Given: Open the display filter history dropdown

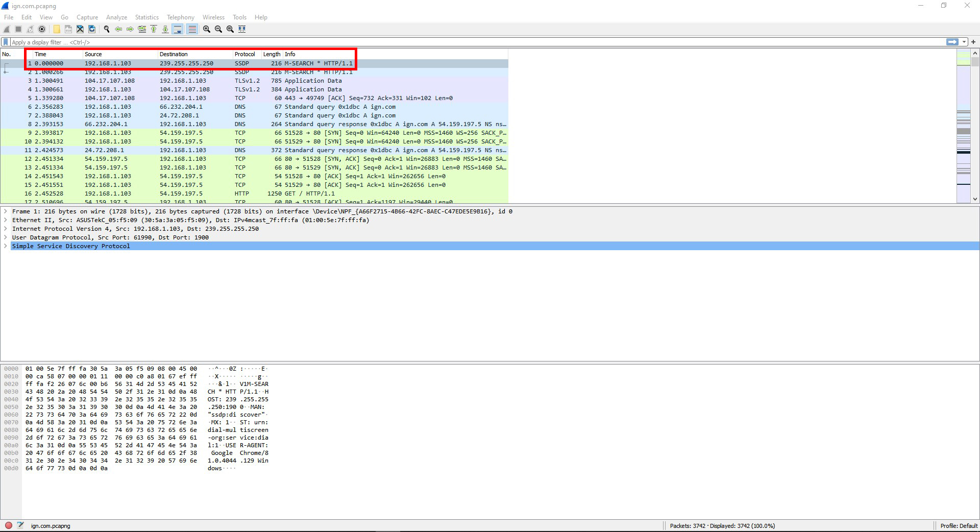Looking at the screenshot, I should click(x=964, y=42).
